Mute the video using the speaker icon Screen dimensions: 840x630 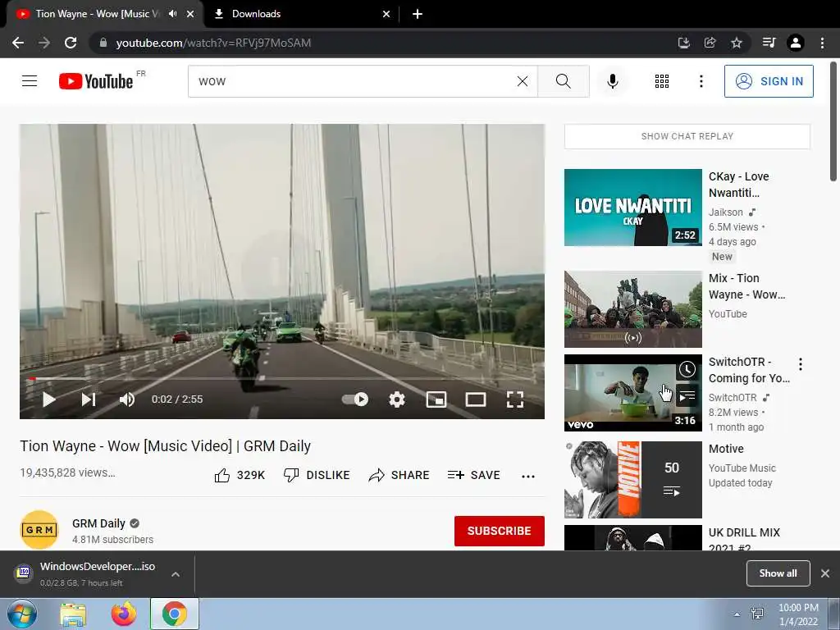pyautogui.click(x=127, y=399)
